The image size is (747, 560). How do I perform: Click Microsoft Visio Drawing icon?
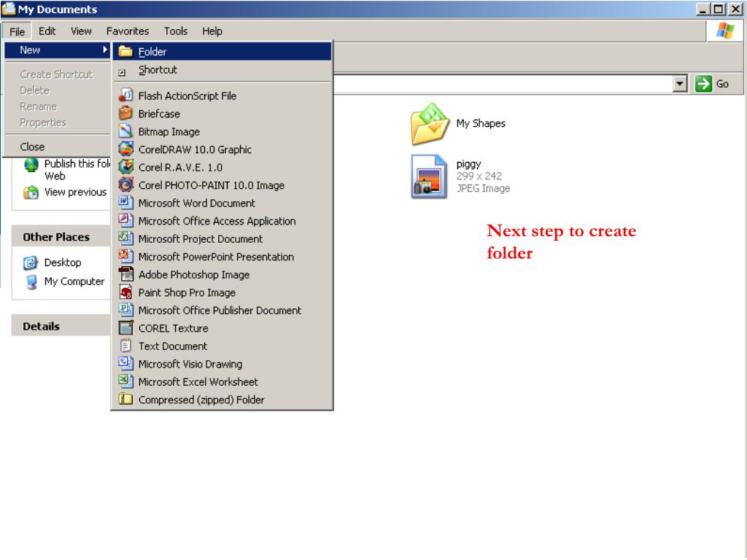click(x=125, y=363)
